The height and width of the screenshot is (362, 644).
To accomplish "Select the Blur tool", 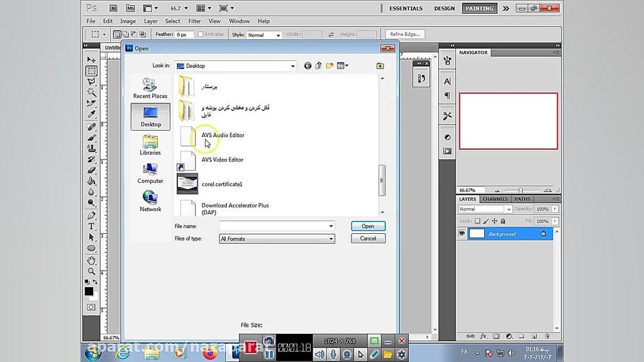I will (91, 192).
